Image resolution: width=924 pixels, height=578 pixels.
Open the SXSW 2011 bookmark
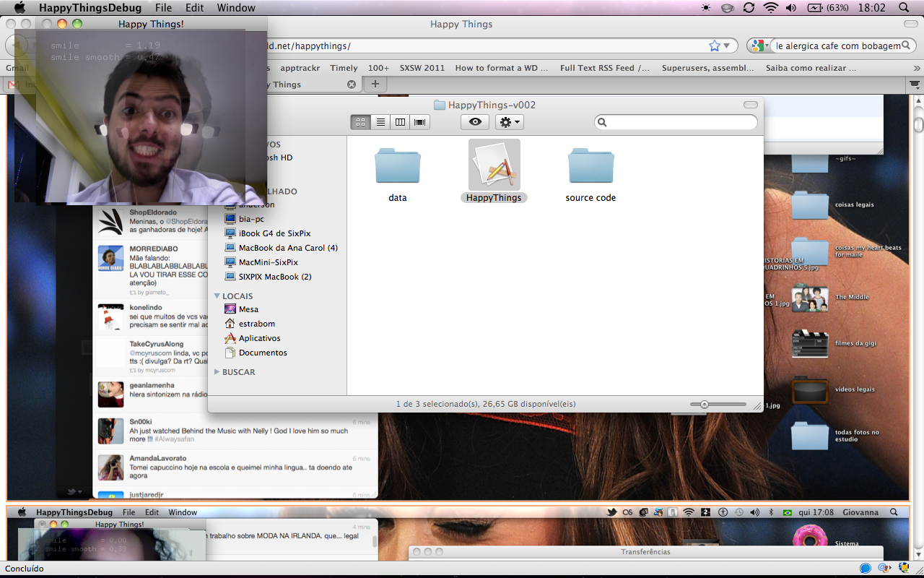coord(422,68)
